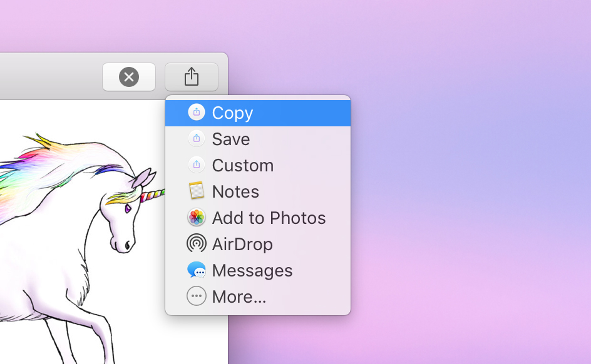Click the Share toolbar button
Image resolution: width=591 pixels, height=364 pixels.
(192, 77)
